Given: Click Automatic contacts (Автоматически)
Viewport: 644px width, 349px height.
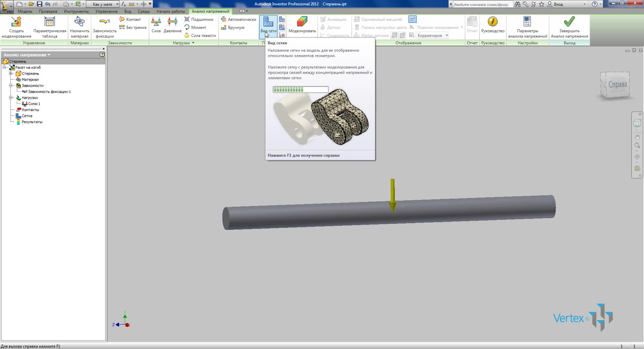Looking at the screenshot, I should pos(239,19).
